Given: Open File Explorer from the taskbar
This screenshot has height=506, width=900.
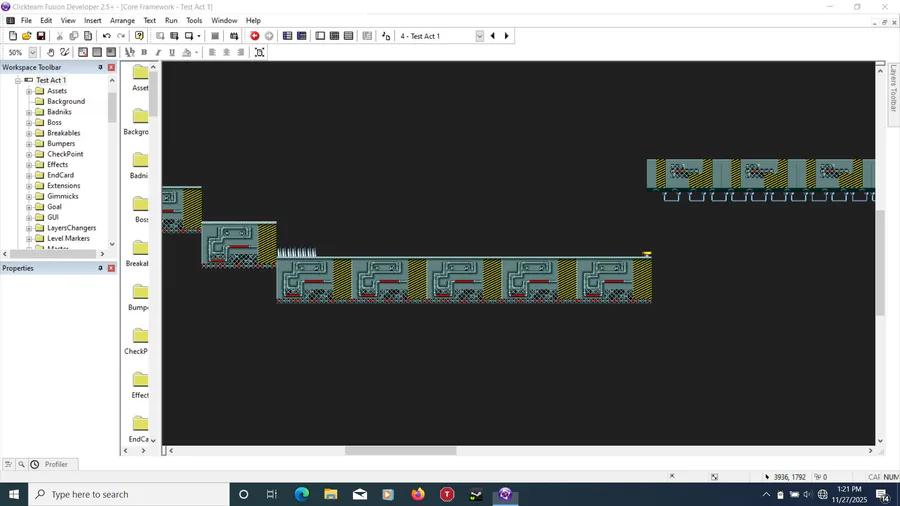Looking at the screenshot, I should pyautogui.click(x=331, y=494).
